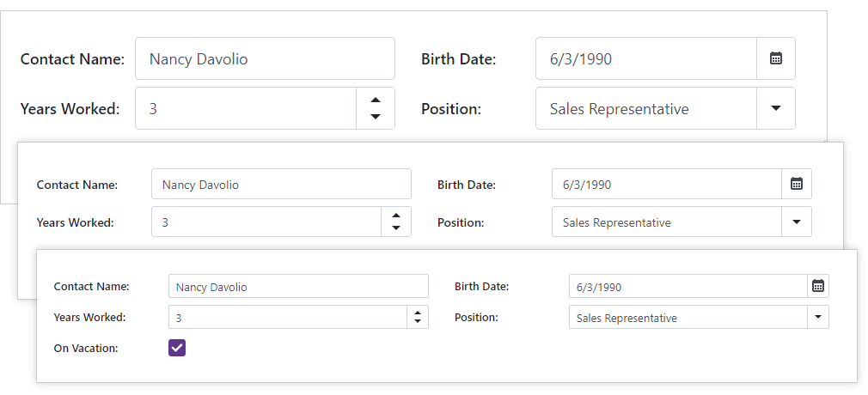
Task: Expand Position dropdown in medium form
Action: 797,222
